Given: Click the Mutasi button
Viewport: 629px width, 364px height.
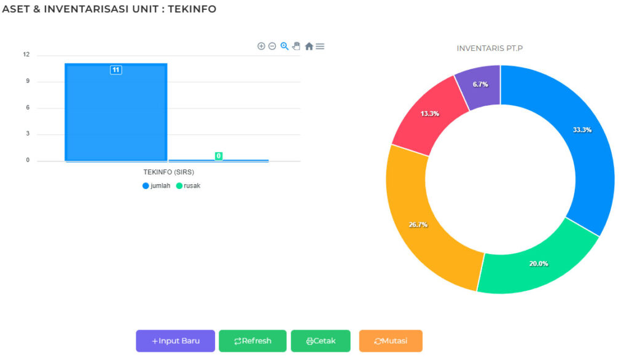Looking at the screenshot, I should (391, 341).
